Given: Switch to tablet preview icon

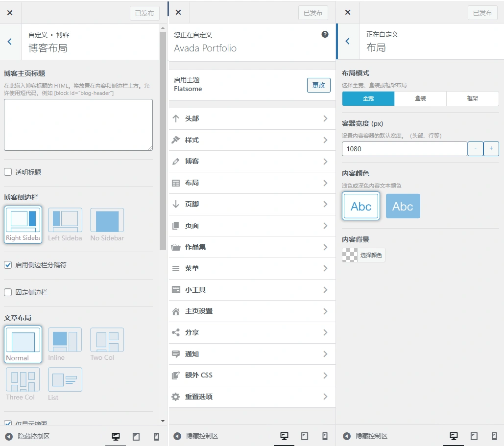Looking at the screenshot, I should 474,436.
